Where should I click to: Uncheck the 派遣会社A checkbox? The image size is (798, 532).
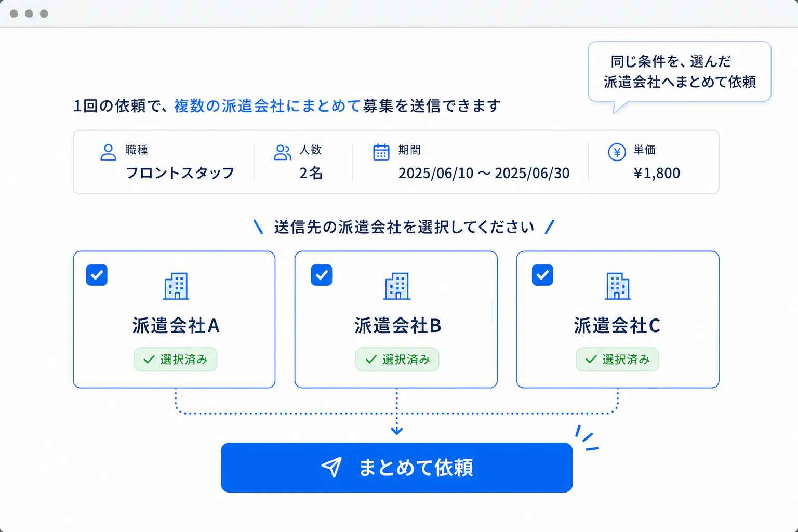(x=97, y=275)
